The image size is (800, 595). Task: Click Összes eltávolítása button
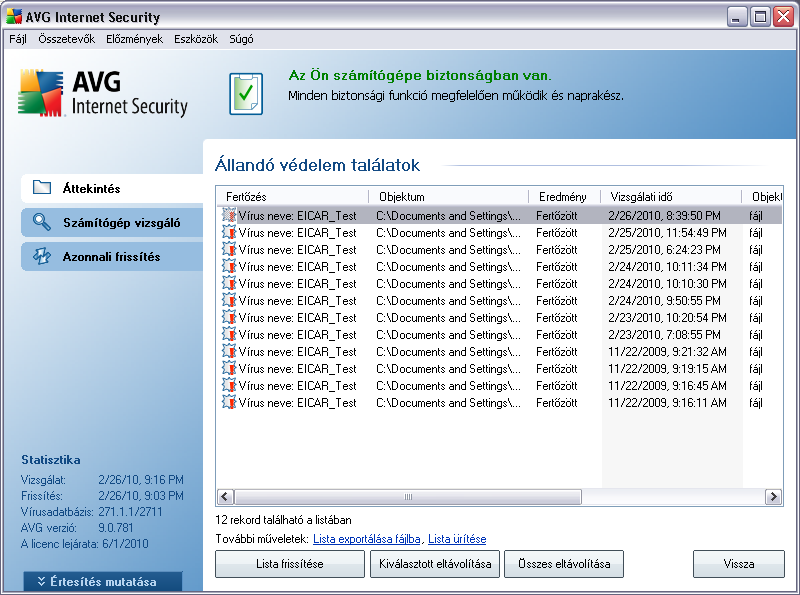tap(564, 564)
